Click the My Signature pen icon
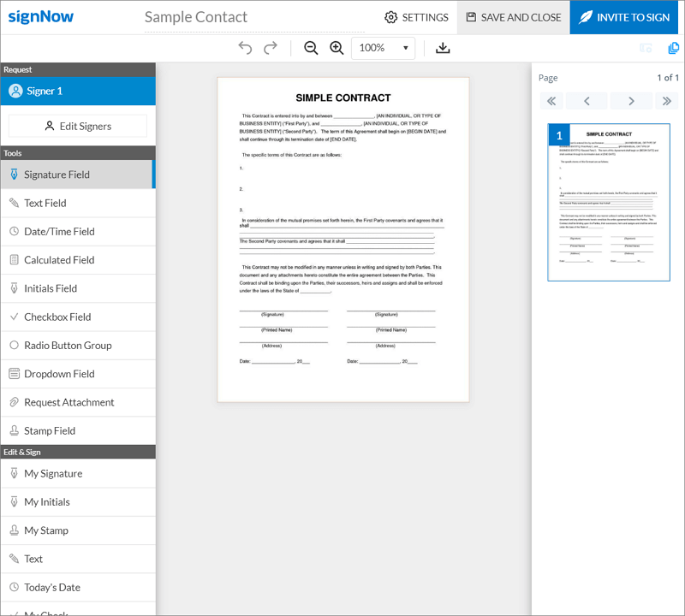The image size is (685, 616). click(x=14, y=473)
